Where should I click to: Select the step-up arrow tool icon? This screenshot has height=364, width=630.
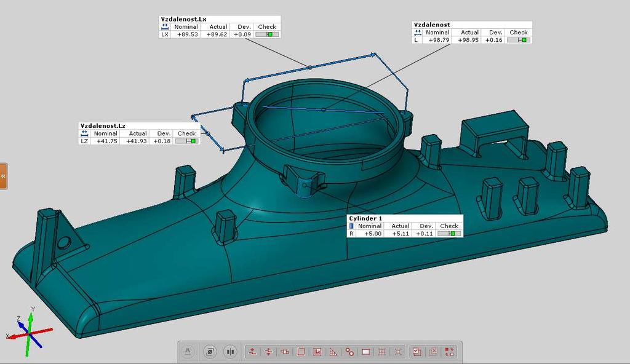[x=253, y=352]
